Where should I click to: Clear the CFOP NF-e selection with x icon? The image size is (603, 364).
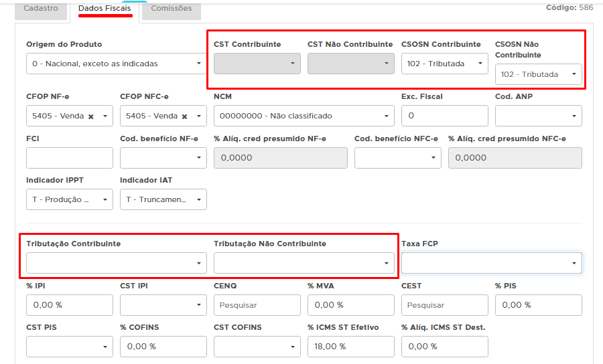tap(90, 116)
